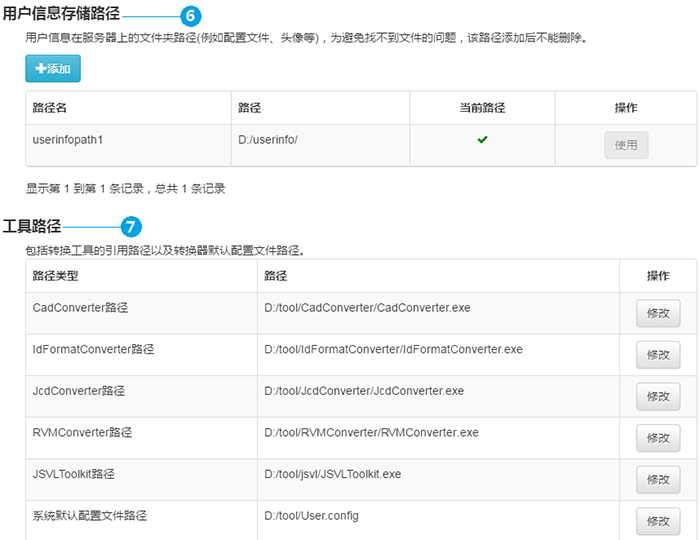
Task: Select D:/tool/jsvl/JSVLToolkit.exe path text
Action: coord(333,474)
